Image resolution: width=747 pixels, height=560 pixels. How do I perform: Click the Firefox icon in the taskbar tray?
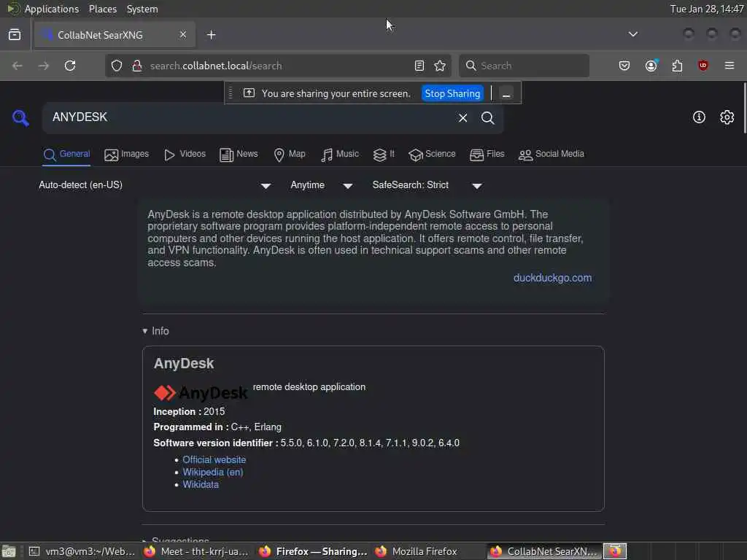tap(615, 551)
